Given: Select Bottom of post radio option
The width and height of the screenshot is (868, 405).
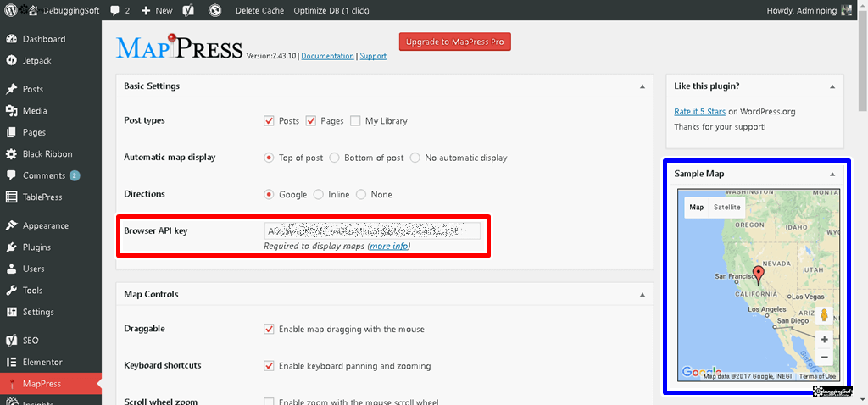Looking at the screenshot, I should point(334,158).
